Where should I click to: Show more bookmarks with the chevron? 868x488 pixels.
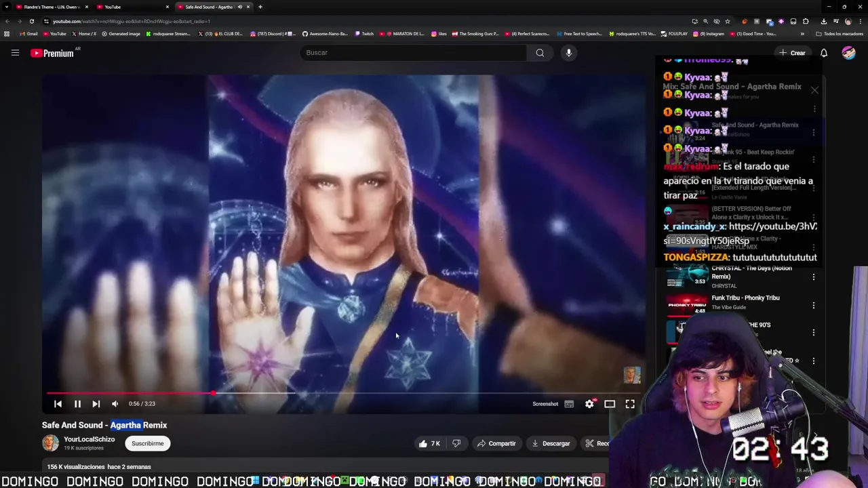pos(802,34)
